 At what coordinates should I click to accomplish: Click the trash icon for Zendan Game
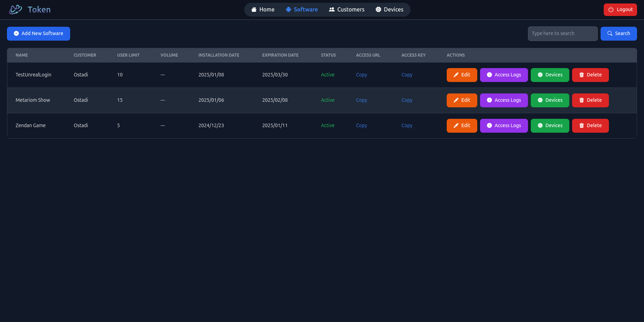click(x=581, y=126)
